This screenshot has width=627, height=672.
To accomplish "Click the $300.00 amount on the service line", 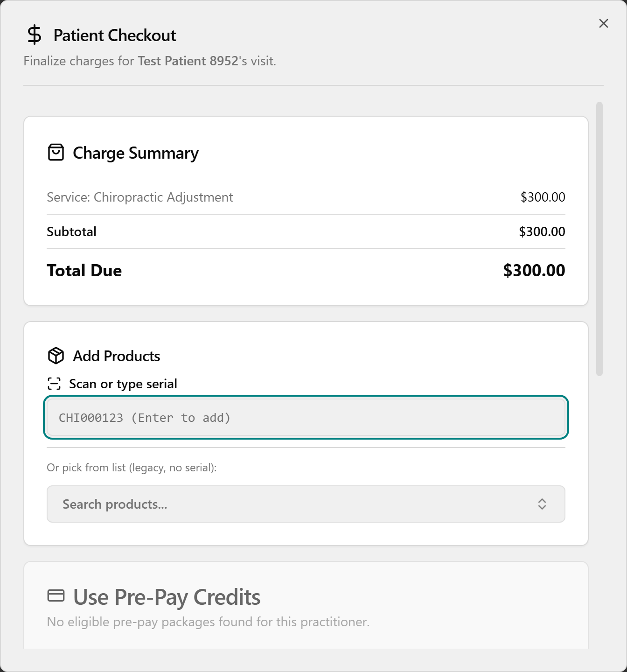I will tap(543, 197).
